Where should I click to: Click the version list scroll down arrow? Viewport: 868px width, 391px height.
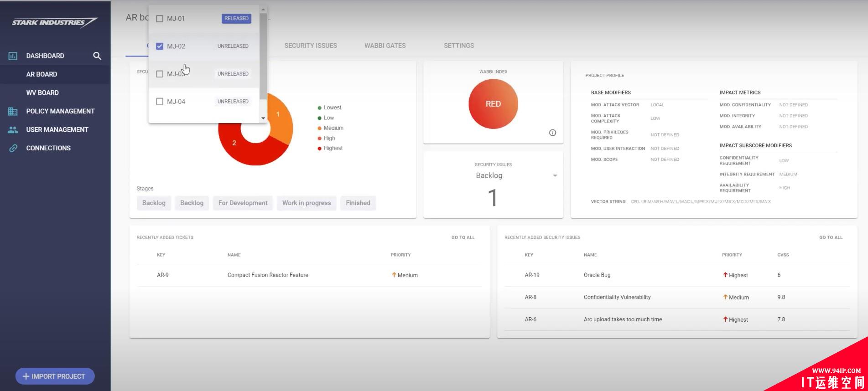click(x=263, y=118)
